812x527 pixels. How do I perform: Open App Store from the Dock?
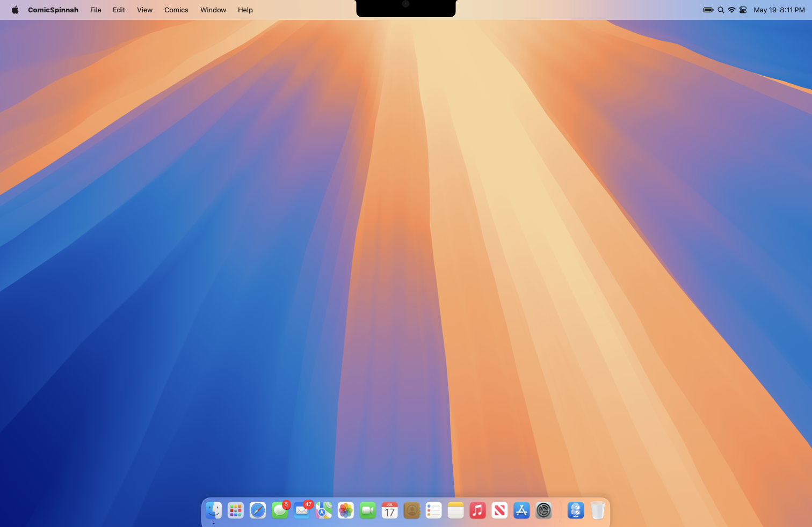(x=521, y=510)
